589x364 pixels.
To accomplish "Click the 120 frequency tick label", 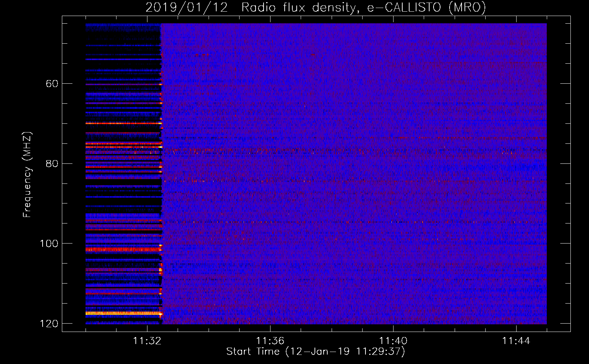I will 49,324.
